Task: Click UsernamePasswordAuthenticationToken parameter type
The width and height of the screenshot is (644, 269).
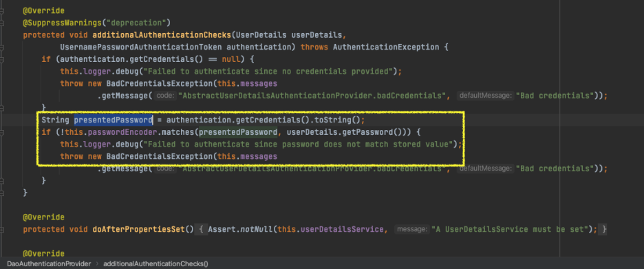Action: coord(141,47)
